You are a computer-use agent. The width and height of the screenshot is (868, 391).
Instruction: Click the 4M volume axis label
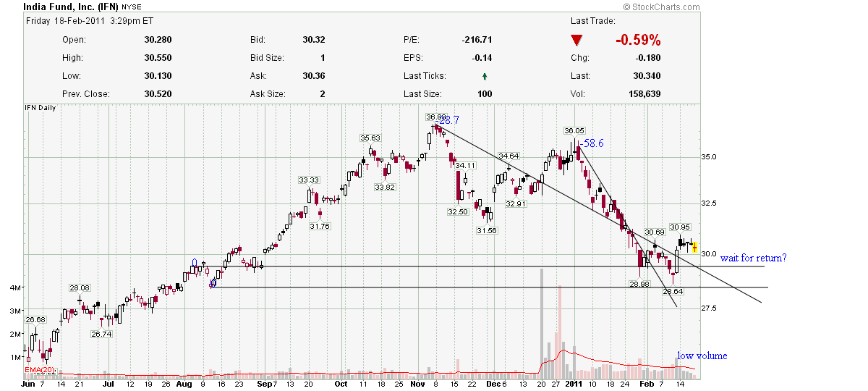tap(14, 288)
